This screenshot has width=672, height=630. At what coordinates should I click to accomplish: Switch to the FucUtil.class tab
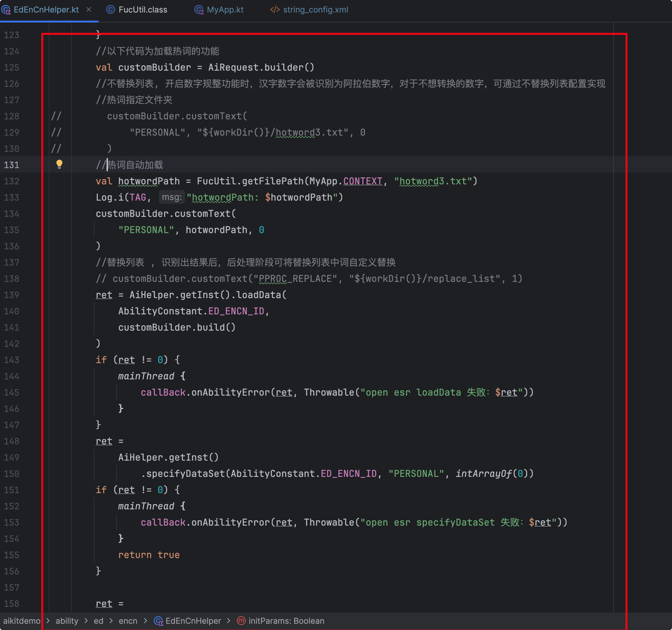143,10
